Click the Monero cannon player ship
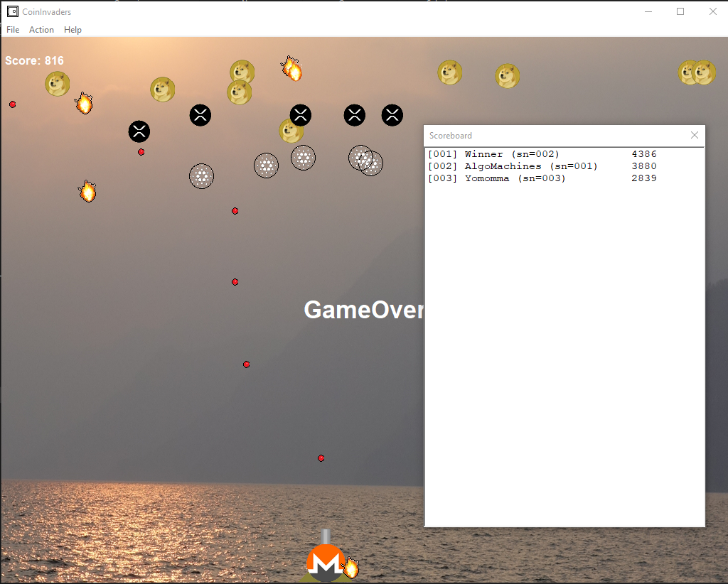This screenshot has height=584, width=728. point(326,558)
